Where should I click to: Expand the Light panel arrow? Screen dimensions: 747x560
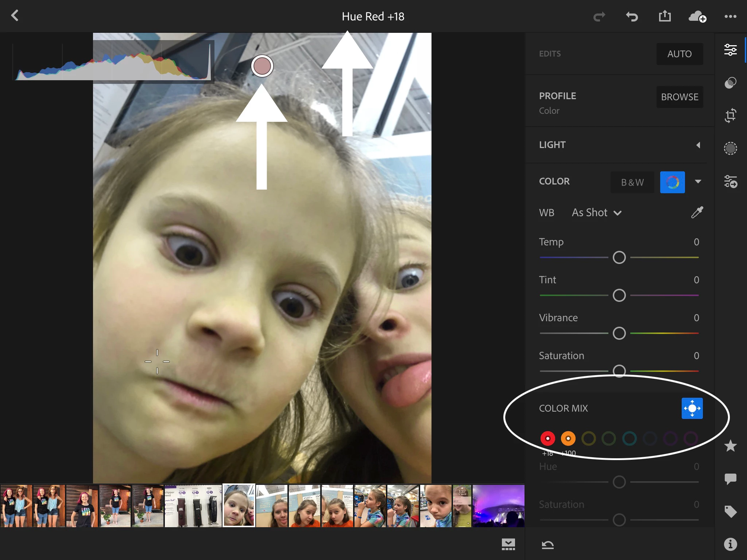pos(698,145)
